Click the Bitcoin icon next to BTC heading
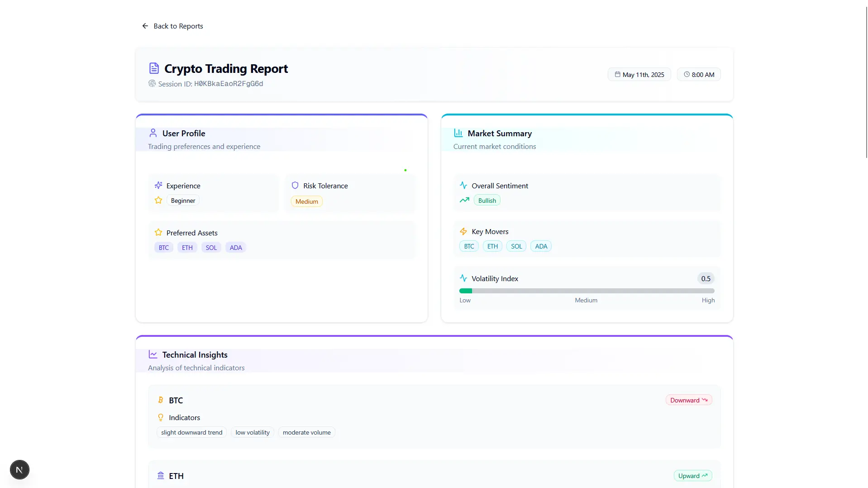The width and height of the screenshot is (868, 488). (x=161, y=400)
